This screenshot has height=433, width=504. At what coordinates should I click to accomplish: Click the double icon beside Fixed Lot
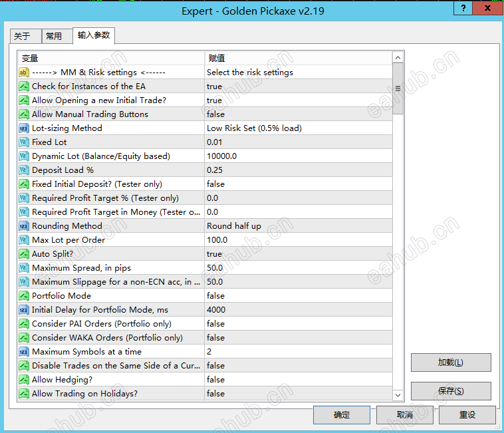tap(24, 142)
